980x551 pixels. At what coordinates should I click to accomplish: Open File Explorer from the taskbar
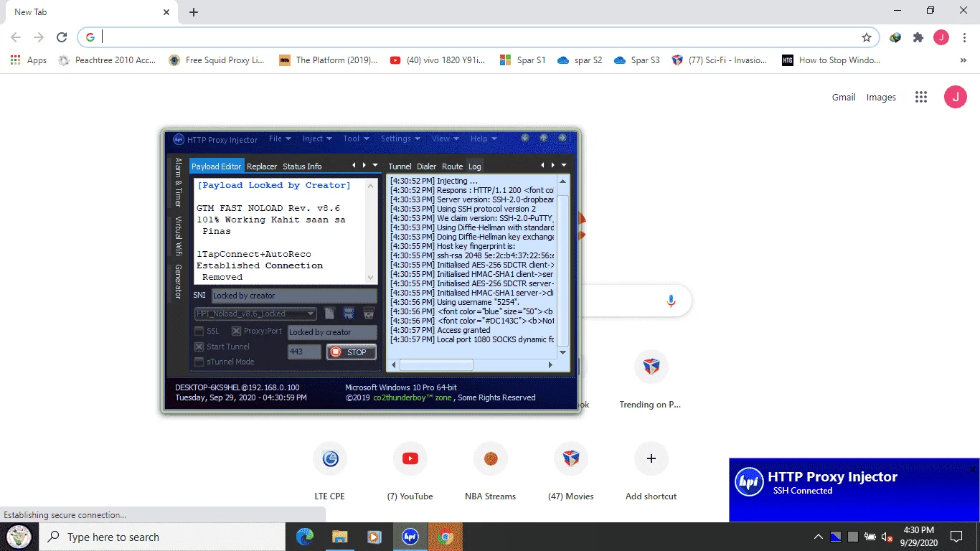[x=340, y=537]
